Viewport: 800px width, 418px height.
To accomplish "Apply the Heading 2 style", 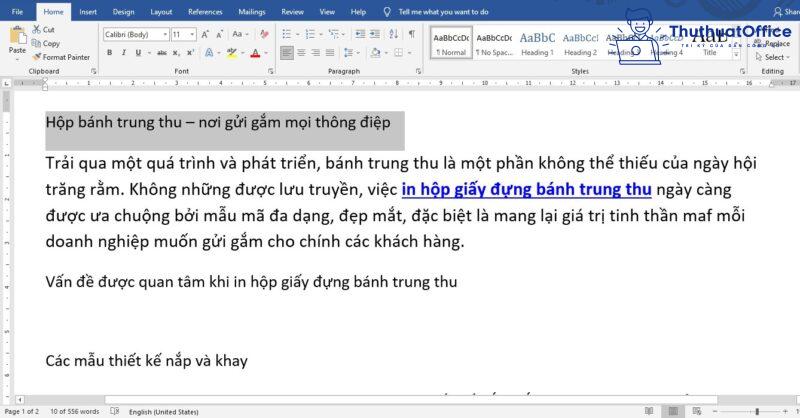I will pyautogui.click(x=581, y=44).
